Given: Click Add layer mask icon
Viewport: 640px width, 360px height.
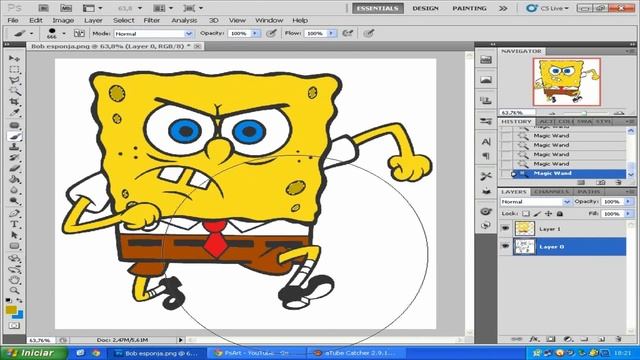Looking at the screenshot, I should pyautogui.click(x=551, y=339).
